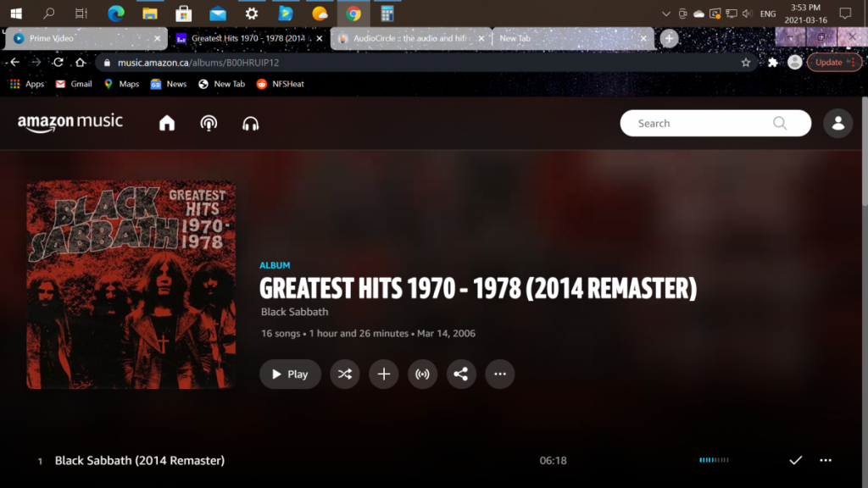Open a new browser tab
The width and height of the screenshot is (868, 488).
(x=669, y=38)
